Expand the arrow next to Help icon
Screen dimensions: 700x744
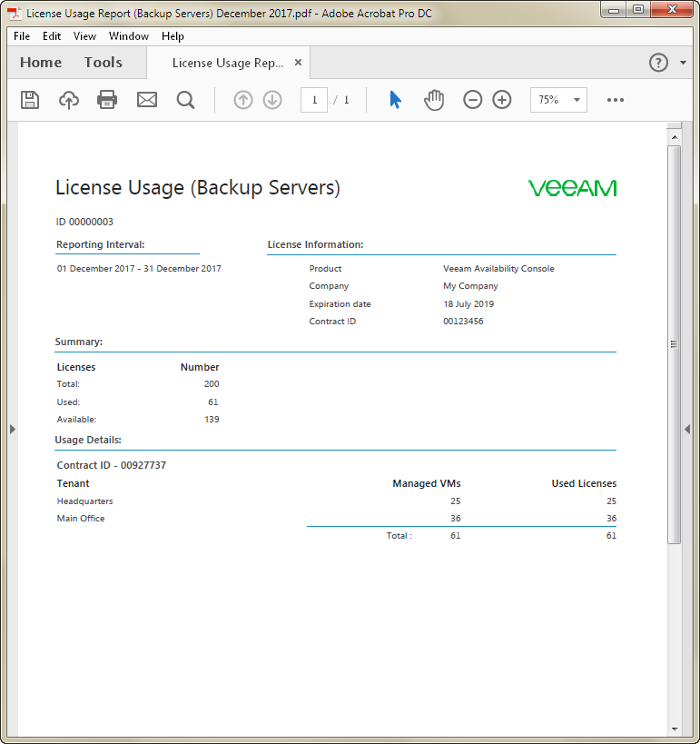click(x=683, y=63)
